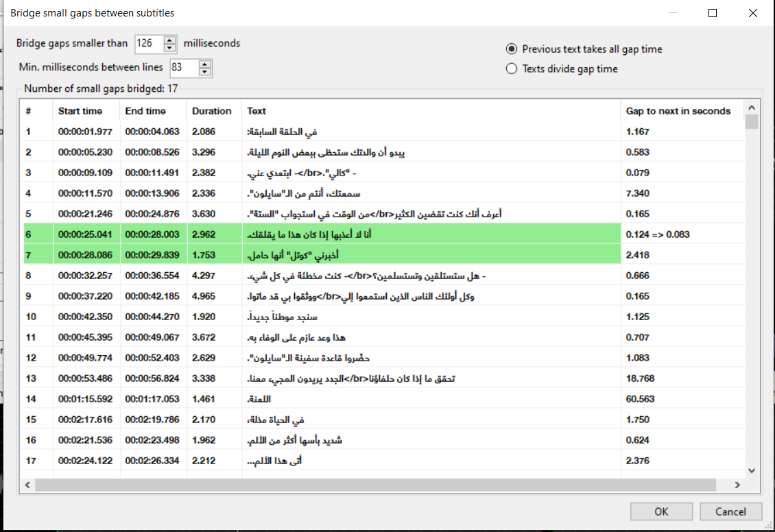Viewport: 775px width, 532px height.
Task: Click gap value 0.124 => 0.083
Action: pos(657,234)
